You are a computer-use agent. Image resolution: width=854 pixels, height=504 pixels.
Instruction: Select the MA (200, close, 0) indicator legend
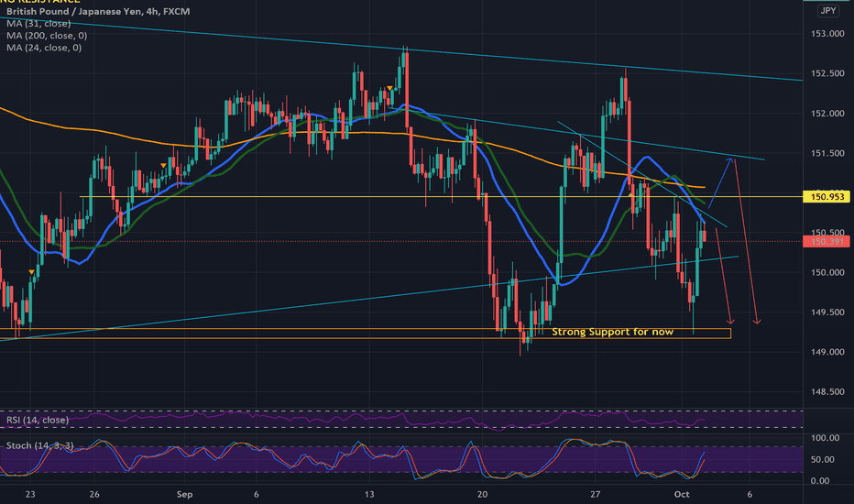pos(47,36)
